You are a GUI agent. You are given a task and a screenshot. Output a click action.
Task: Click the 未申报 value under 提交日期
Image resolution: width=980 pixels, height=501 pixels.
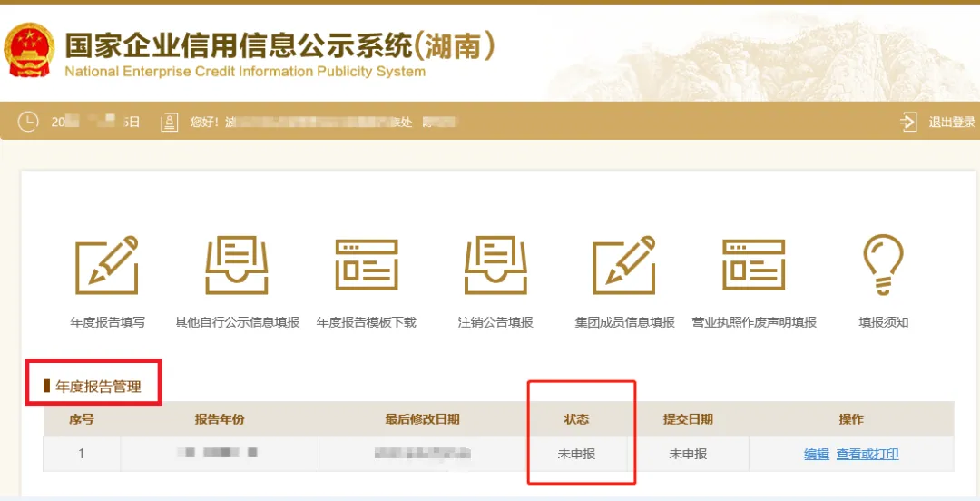[x=688, y=454]
